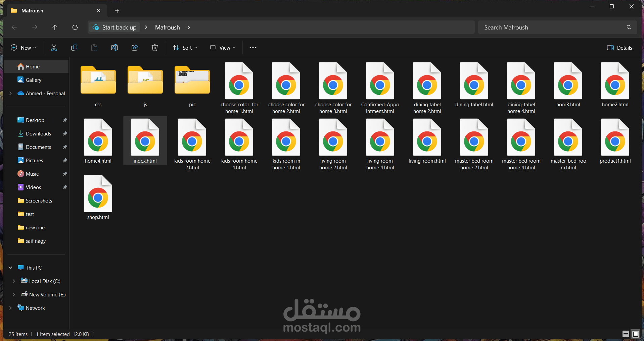Select the home2.html file

coord(615,85)
